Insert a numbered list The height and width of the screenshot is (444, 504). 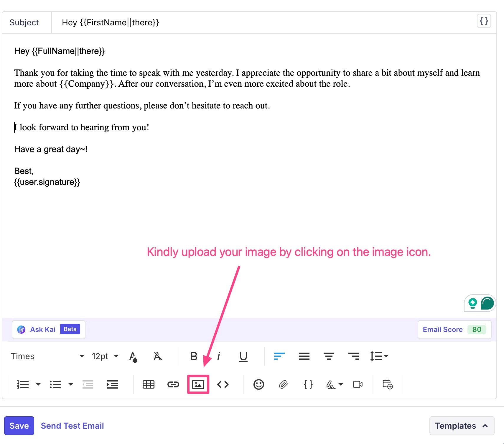(23, 384)
